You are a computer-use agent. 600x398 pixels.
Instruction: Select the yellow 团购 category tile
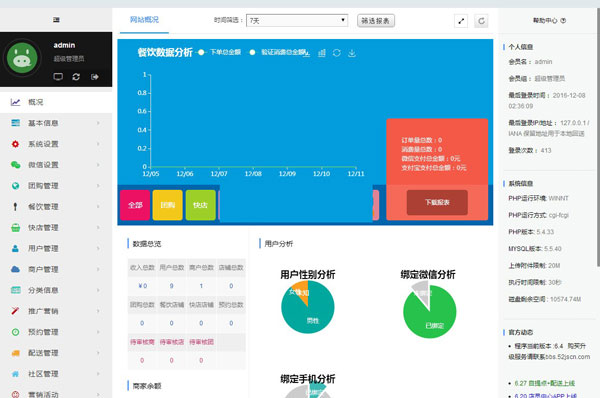168,205
